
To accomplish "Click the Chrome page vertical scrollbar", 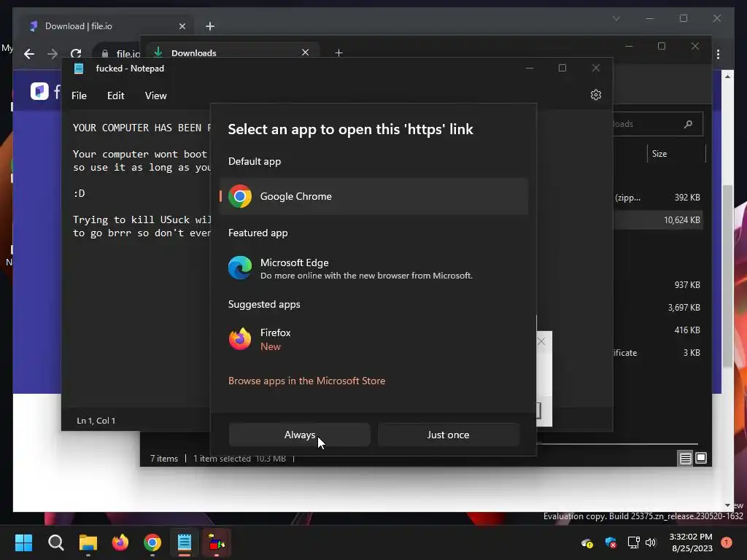I will click(727, 276).
